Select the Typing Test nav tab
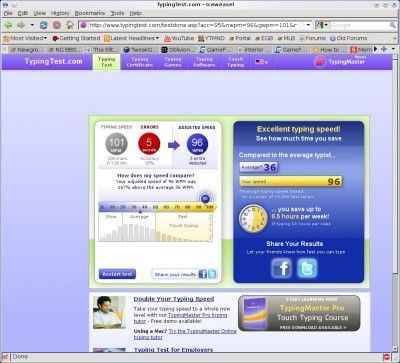The width and height of the screenshot is (400, 363). (106, 62)
